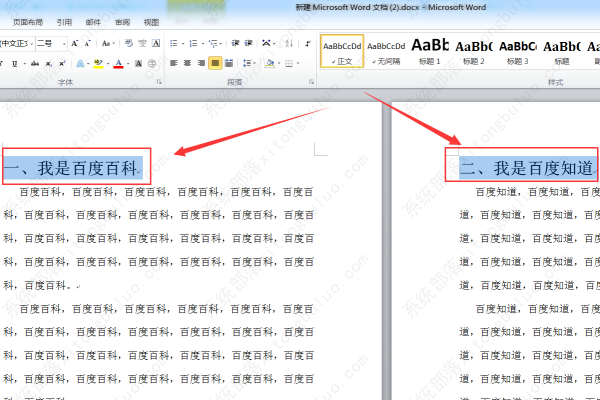Open the Font dialog launcher
The height and width of the screenshot is (400, 600).
click(159, 82)
